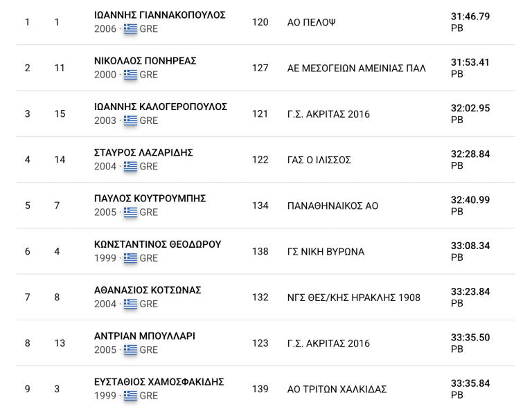532x411 pixels.
Task: Select athlete name ΣΤΑΥΡΟΣ ΛΑΖΑΡΙΔΗΣ
Action: 143,153
